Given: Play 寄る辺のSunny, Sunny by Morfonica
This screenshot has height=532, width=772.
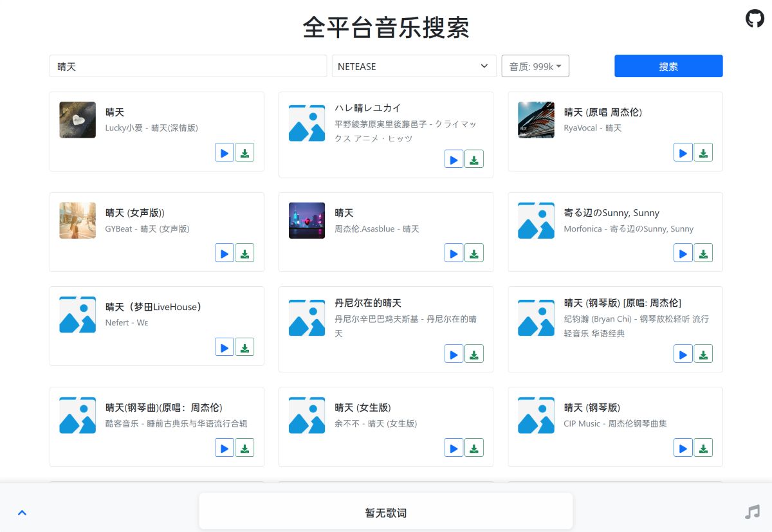Looking at the screenshot, I should 683,253.
